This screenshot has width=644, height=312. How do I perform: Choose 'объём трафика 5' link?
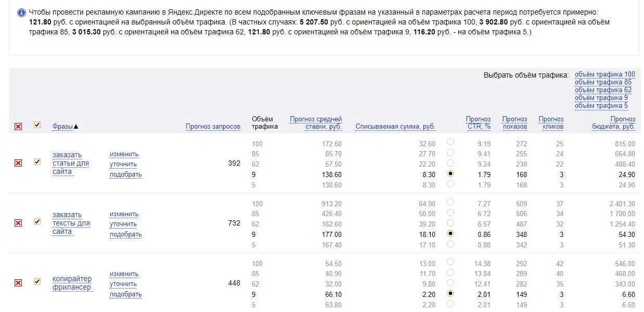click(x=601, y=106)
